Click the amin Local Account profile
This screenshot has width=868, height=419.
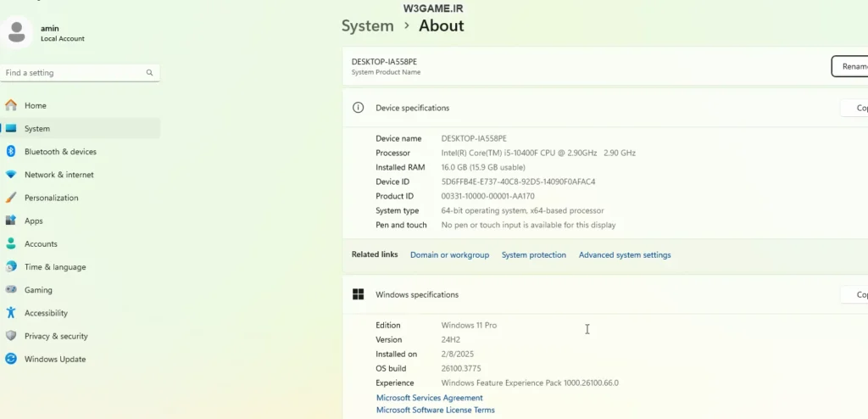(x=44, y=33)
